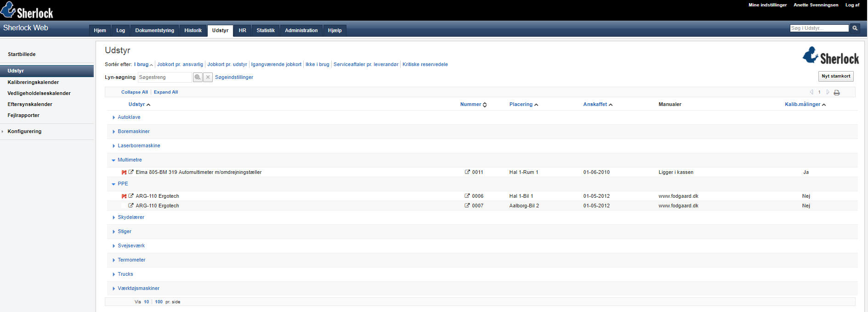Expand the Termometer group
This screenshot has height=312, width=868.
click(113, 260)
